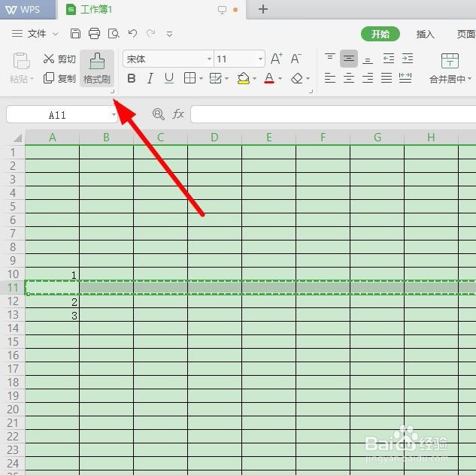
Task: Switch to the 开始 ribbon tab
Action: [x=380, y=34]
